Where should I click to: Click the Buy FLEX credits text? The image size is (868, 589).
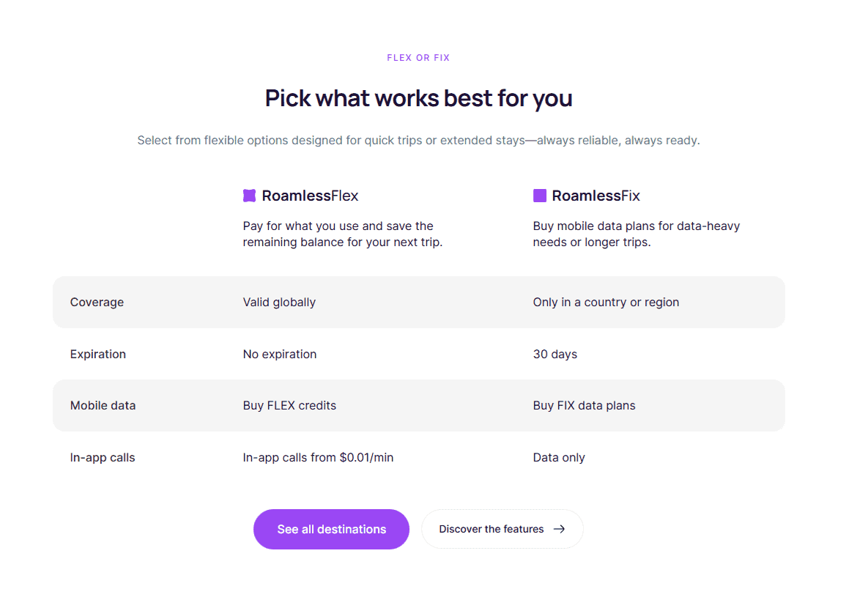click(x=289, y=406)
